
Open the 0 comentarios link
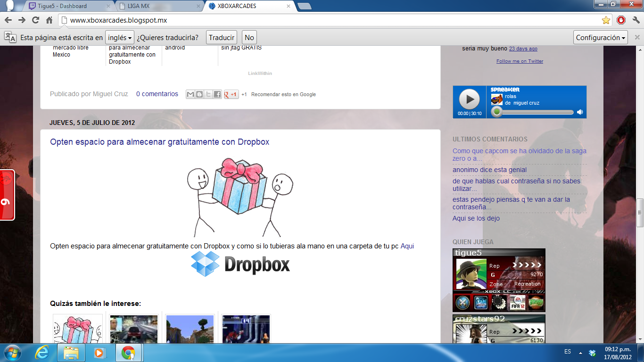point(157,94)
